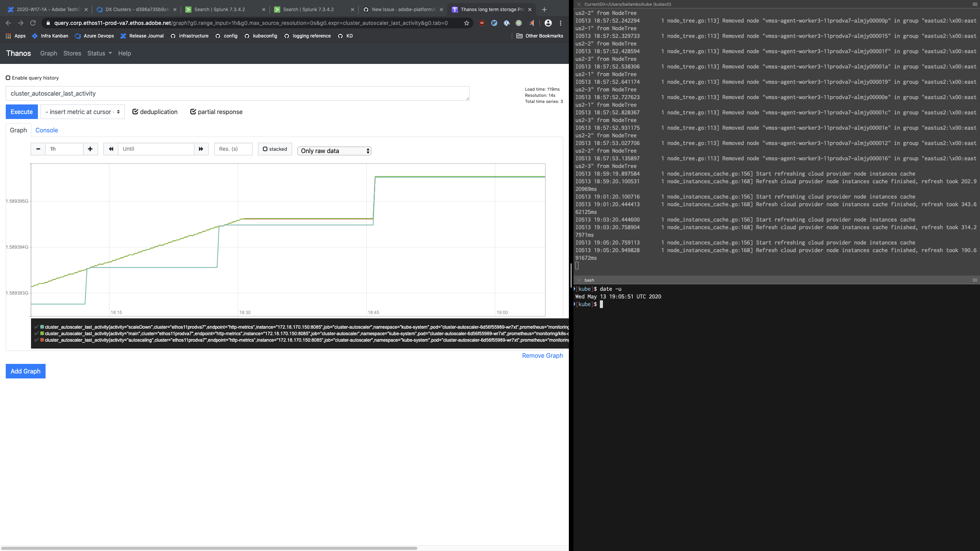Image resolution: width=980 pixels, height=551 pixels.
Task: Bookmark this page with the star icon
Action: point(466,23)
